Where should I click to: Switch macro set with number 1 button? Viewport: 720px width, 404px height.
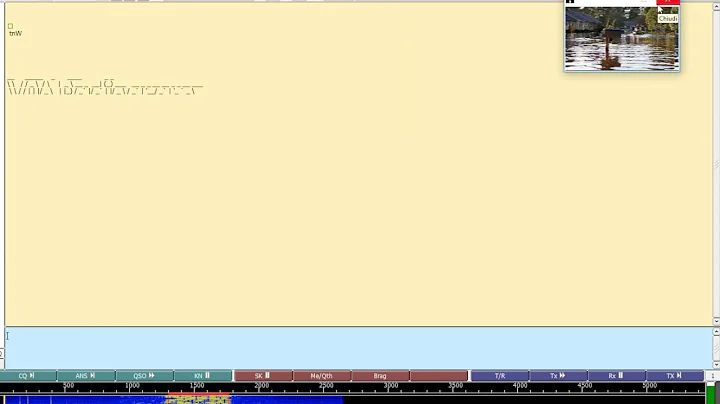pyautogui.click(x=712, y=376)
